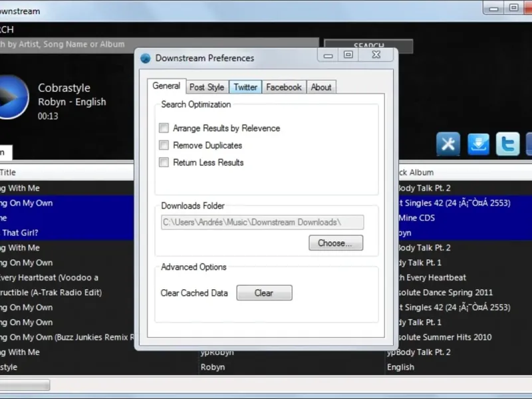
Task: Tick the Remove Duplicates checkbox
Action: click(x=164, y=145)
